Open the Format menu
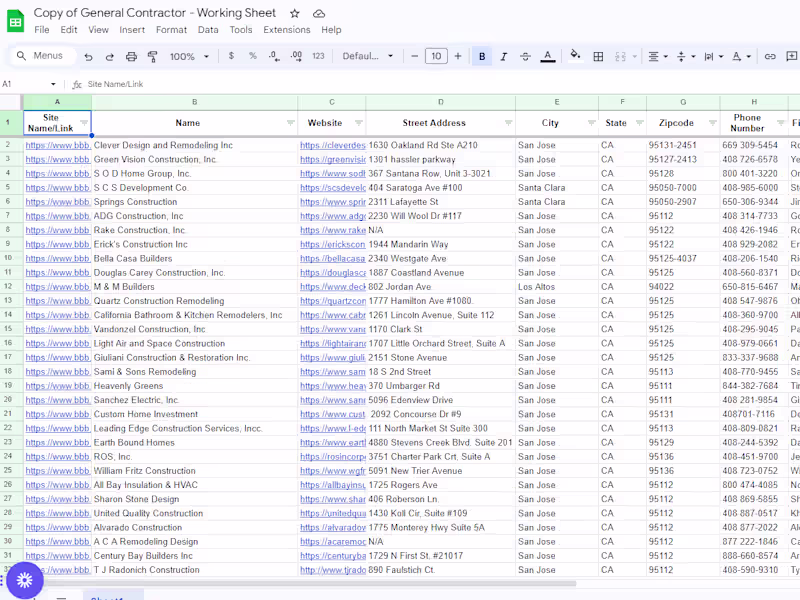Image resolution: width=800 pixels, height=600 pixels. (x=171, y=30)
